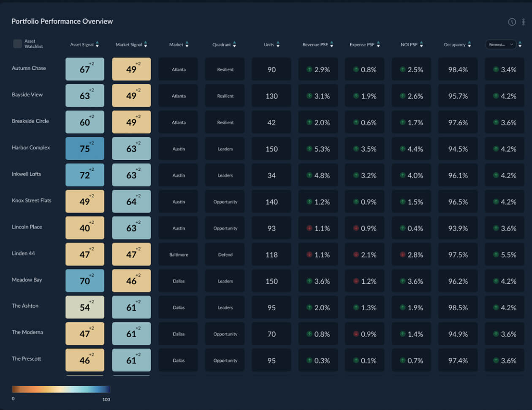Sort by NOI PSF arrows
The image size is (532, 410).
pos(421,44)
